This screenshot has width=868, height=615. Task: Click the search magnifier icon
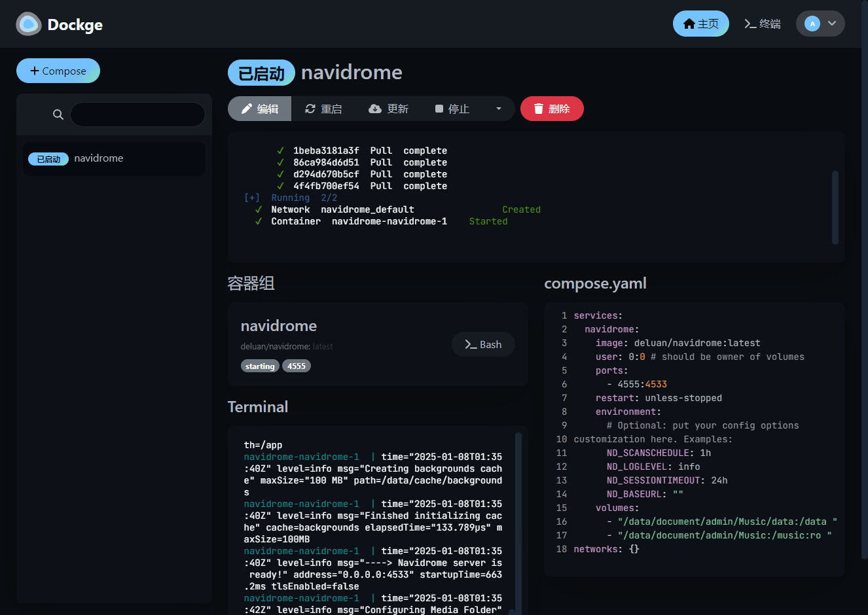tap(58, 114)
